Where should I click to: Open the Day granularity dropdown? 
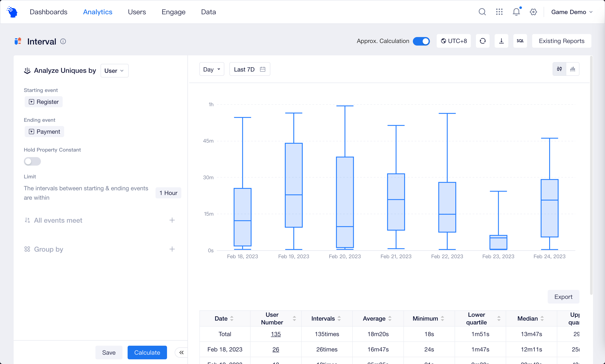[212, 69]
